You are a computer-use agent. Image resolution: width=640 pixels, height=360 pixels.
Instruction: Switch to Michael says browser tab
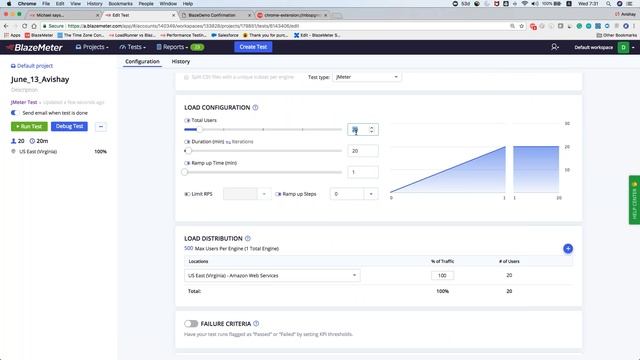pos(63,15)
